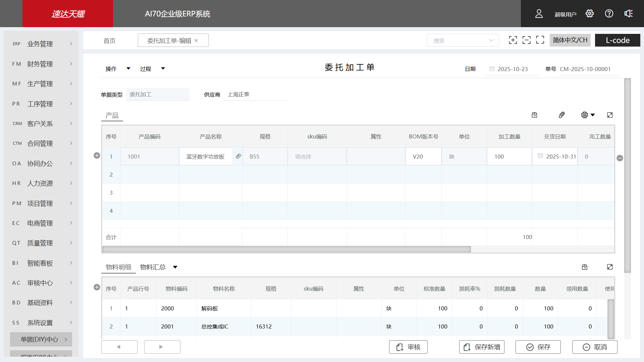This screenshot has width=644, height=362.
Task: Open the 过程 dropdown menu
Action: [x=152, y=69]
